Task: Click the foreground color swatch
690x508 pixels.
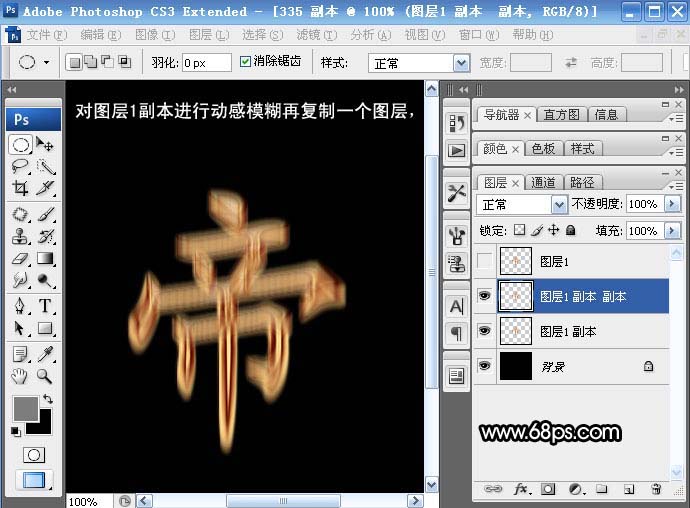Action: point(25,407)
